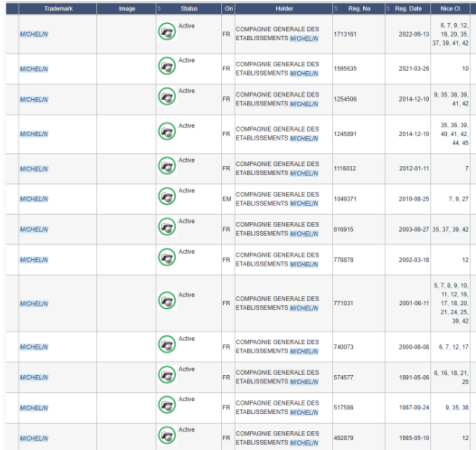
Task: Click registration number 1245891
Action: 345,134
